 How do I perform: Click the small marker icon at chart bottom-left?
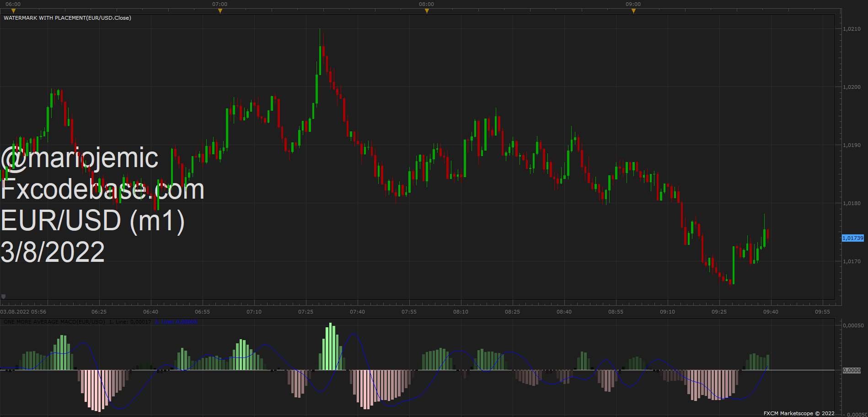click(4, 297)
